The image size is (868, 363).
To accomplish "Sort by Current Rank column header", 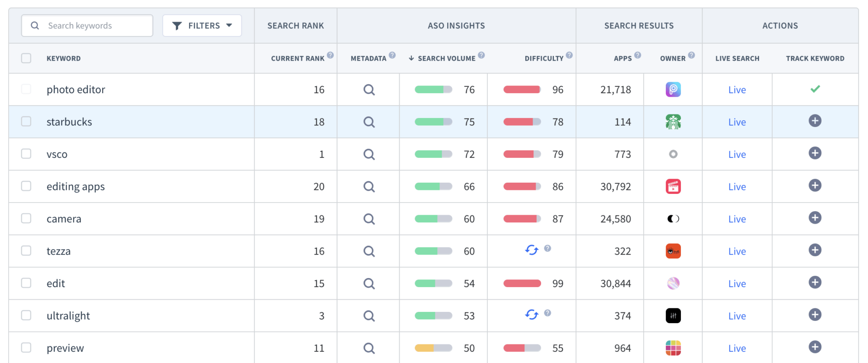I will [x=297, y=58].
